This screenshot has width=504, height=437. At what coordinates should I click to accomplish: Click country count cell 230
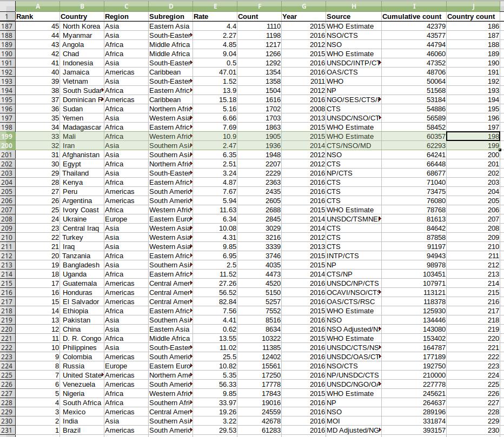[x=473, y=431]
